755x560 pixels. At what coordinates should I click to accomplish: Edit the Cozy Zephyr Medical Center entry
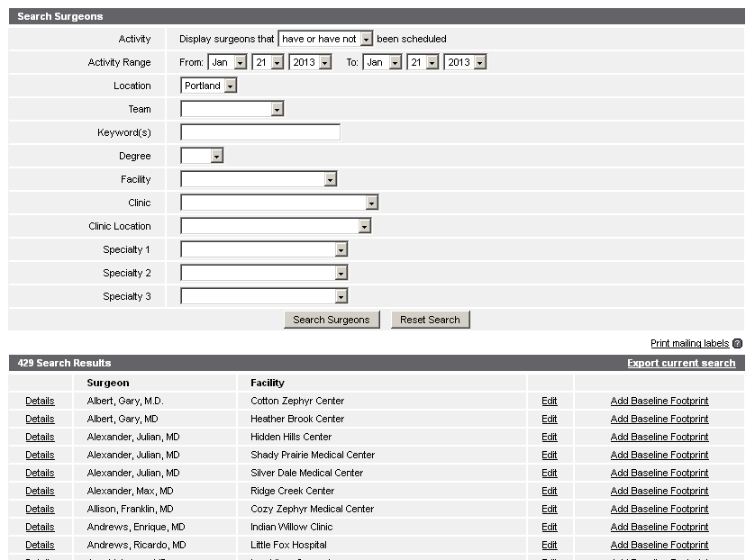pos(550,509)
